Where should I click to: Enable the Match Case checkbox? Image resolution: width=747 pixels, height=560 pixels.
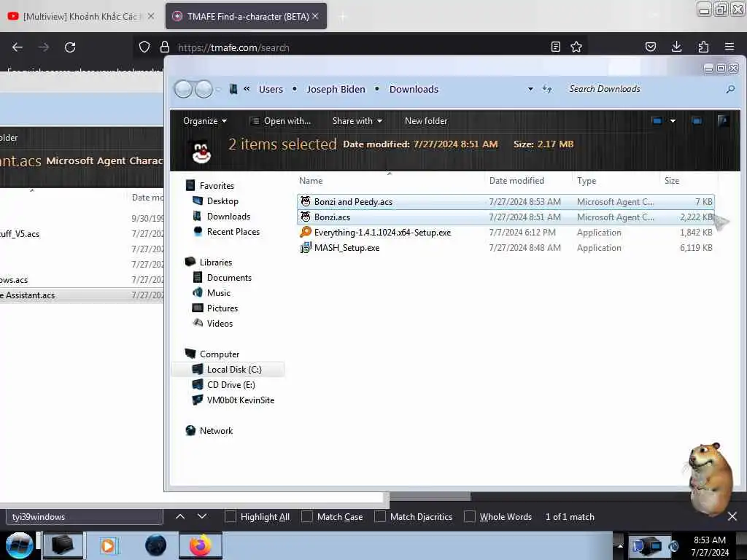(307, 517)
